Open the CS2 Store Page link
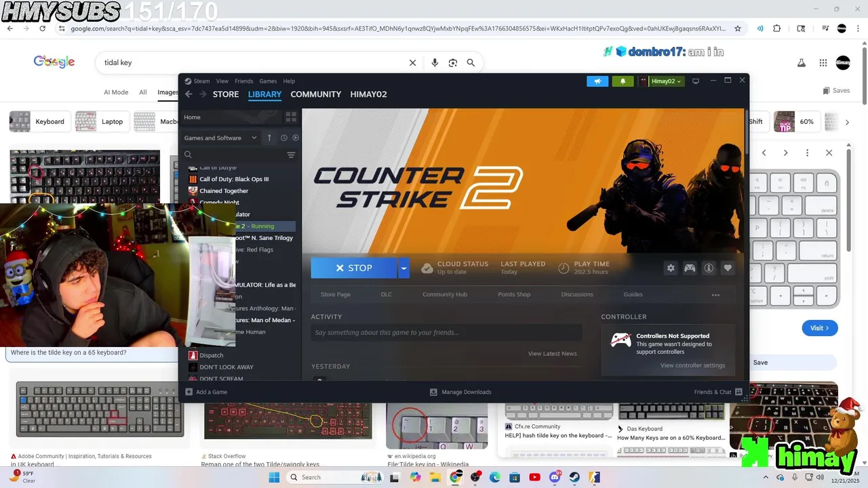The image size is (868, 488). [336, 295]
